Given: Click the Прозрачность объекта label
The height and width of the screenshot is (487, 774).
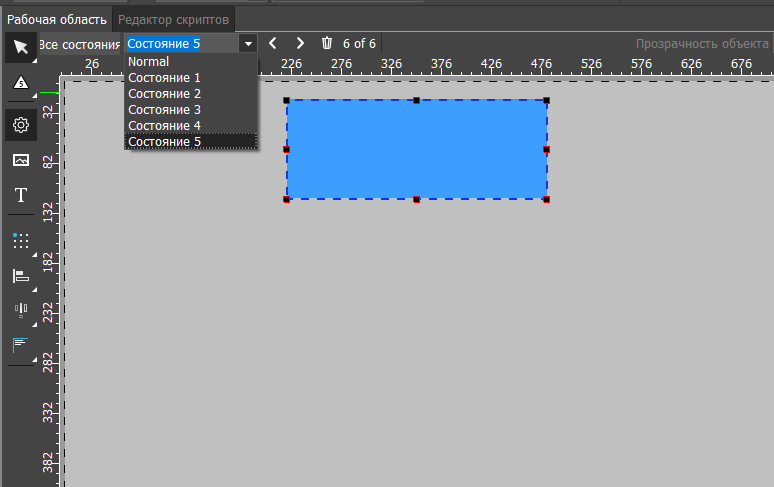Looking at the screenshot, I should click(x=702, y=44).
